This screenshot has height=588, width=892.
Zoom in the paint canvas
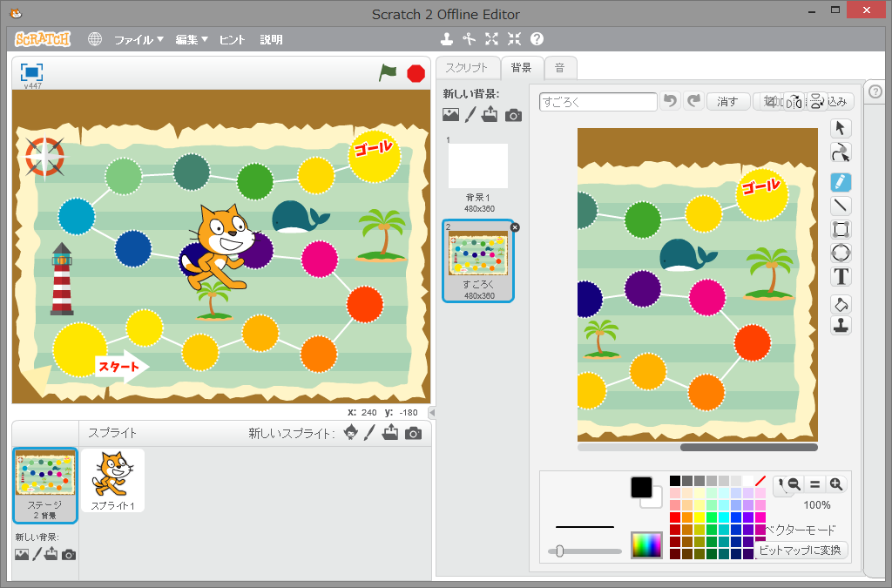[x=835, y=484]
